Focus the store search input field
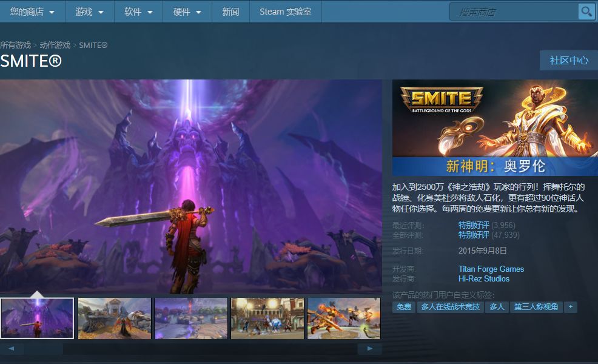Screen dimensions: 598x364 tap(514, 12)
